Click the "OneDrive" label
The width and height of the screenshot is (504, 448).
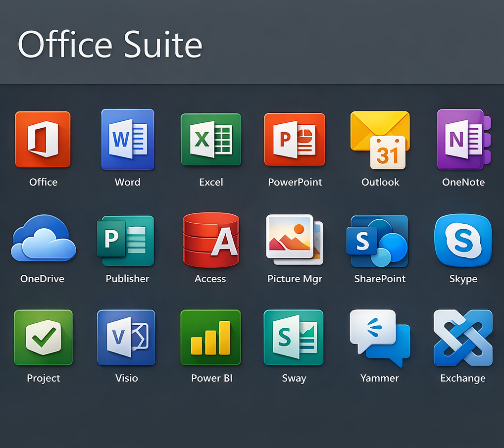click(43, 279)
